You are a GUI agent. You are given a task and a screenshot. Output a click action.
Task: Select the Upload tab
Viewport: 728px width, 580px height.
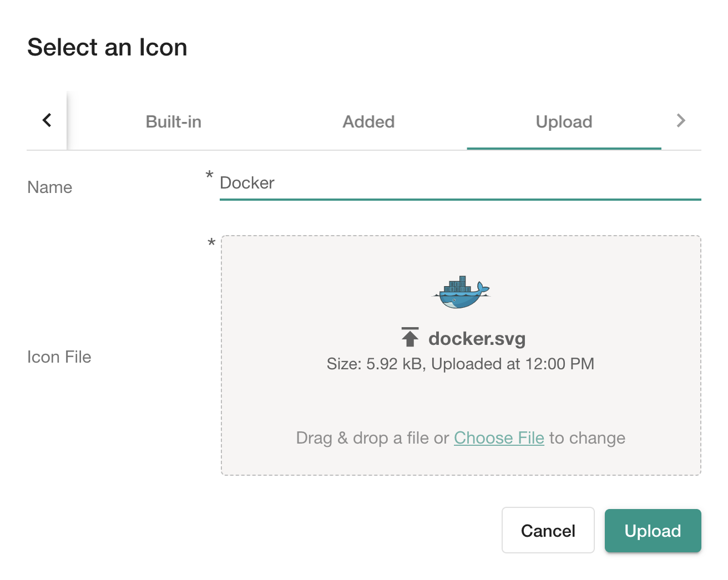(564, 122)
